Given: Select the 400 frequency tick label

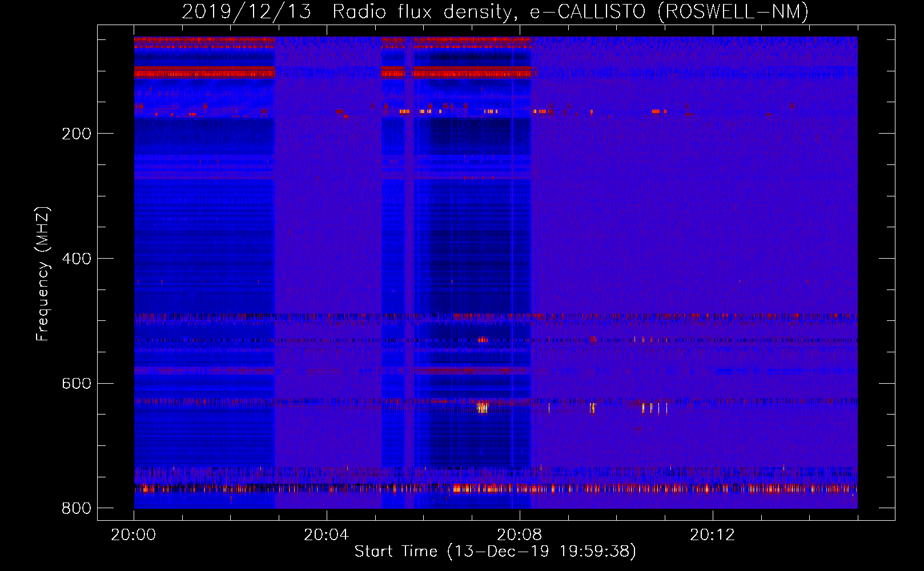Looking at the screenshot, I should click(77, 259).
